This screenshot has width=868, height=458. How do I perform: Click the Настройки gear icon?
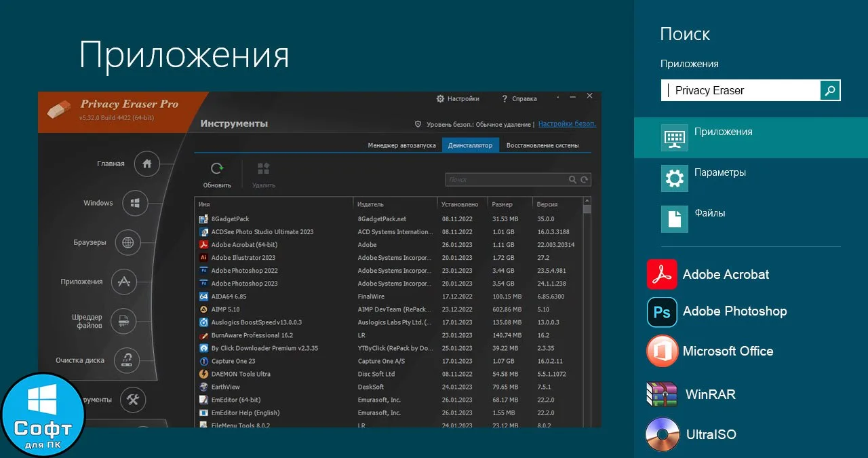tap(441, 98)
